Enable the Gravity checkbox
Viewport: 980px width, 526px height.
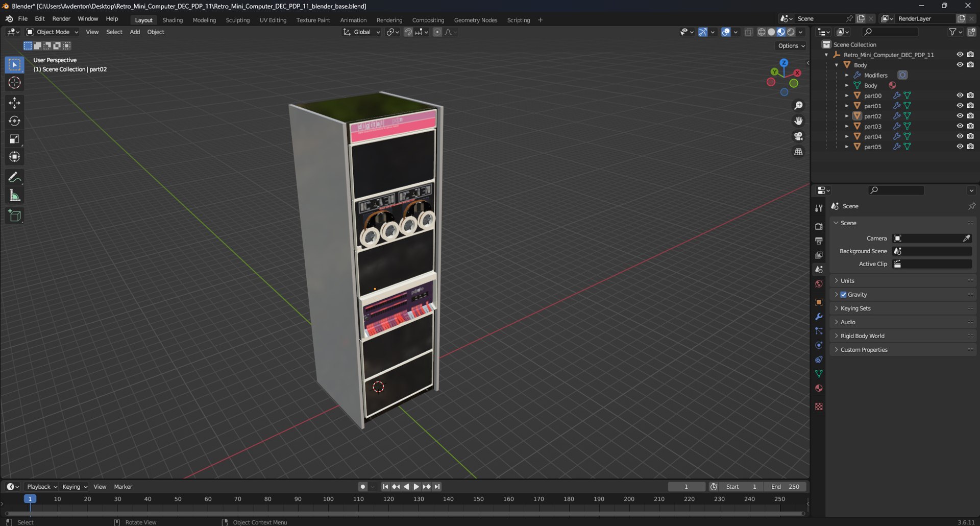click(x=843, y=295)
